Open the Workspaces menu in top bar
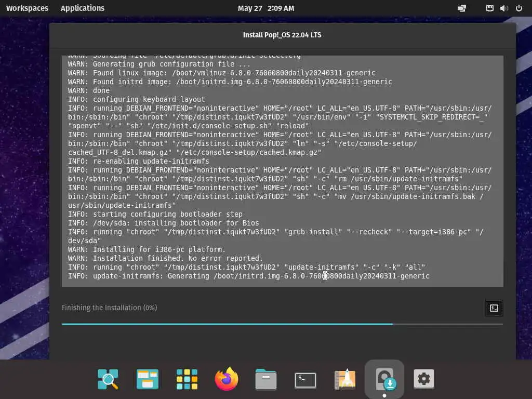 (27, 8)
